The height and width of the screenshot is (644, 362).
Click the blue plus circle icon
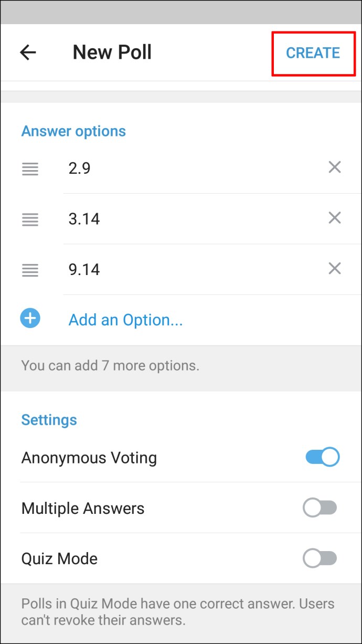click(30, 318)
